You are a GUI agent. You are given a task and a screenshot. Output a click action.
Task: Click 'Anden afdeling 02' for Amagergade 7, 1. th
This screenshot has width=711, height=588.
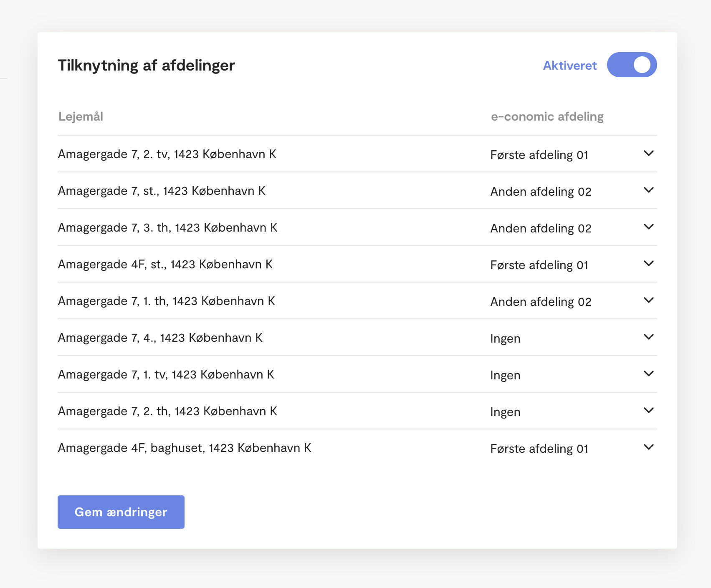pos(541,302)
